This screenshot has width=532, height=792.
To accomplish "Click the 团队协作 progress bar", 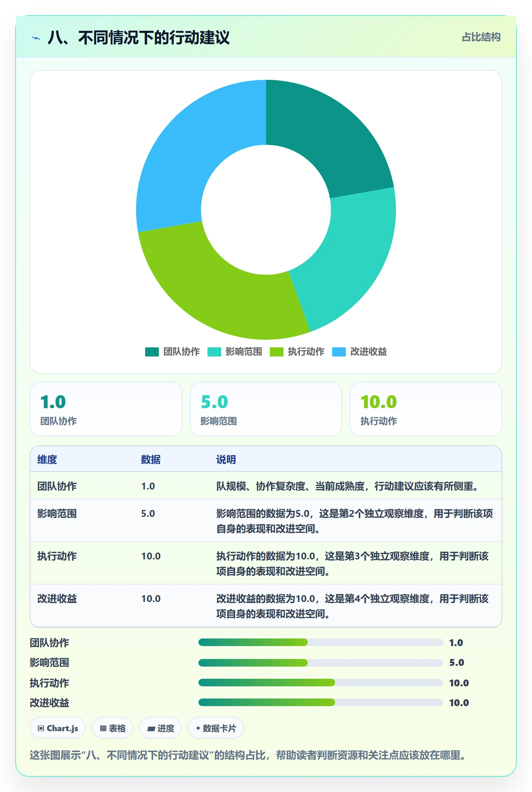I will click(x=321, y=642).
